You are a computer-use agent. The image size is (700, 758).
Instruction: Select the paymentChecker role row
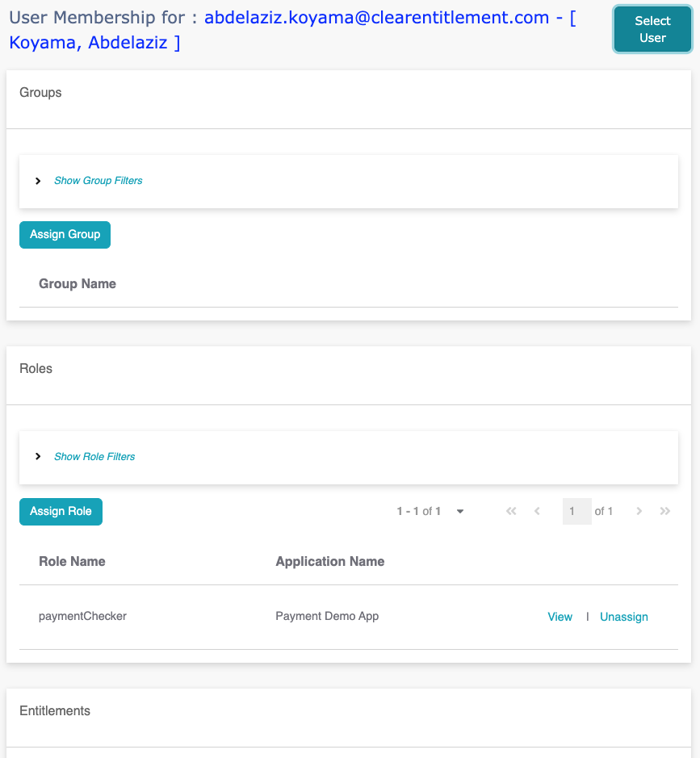(349, 617)
